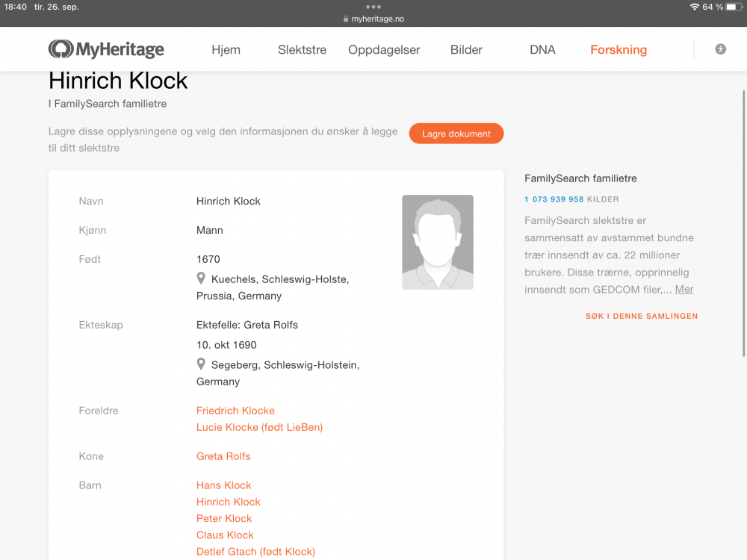
Task: Open the Oppdagelser menu
Action: click(384, 49)
